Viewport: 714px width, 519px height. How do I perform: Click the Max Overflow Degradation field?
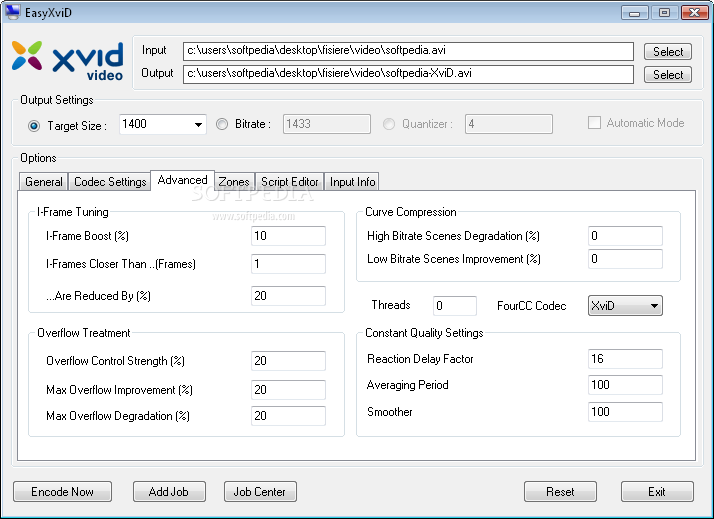288,416
